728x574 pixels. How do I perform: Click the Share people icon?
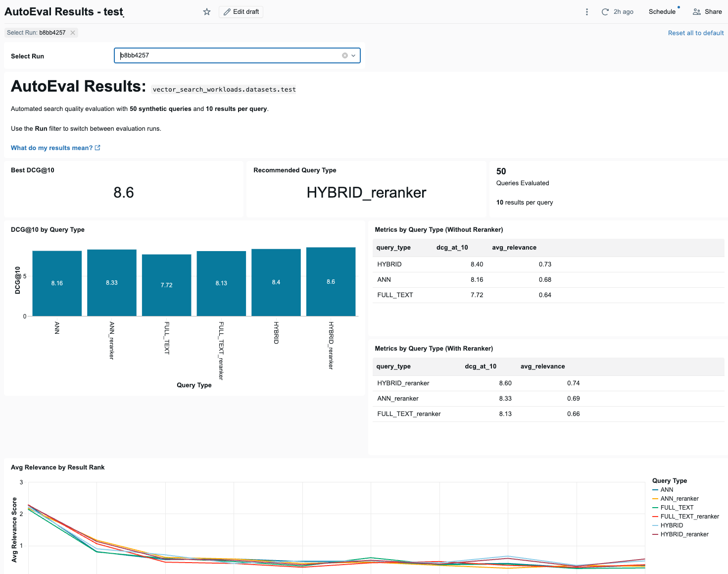point(698,11)
